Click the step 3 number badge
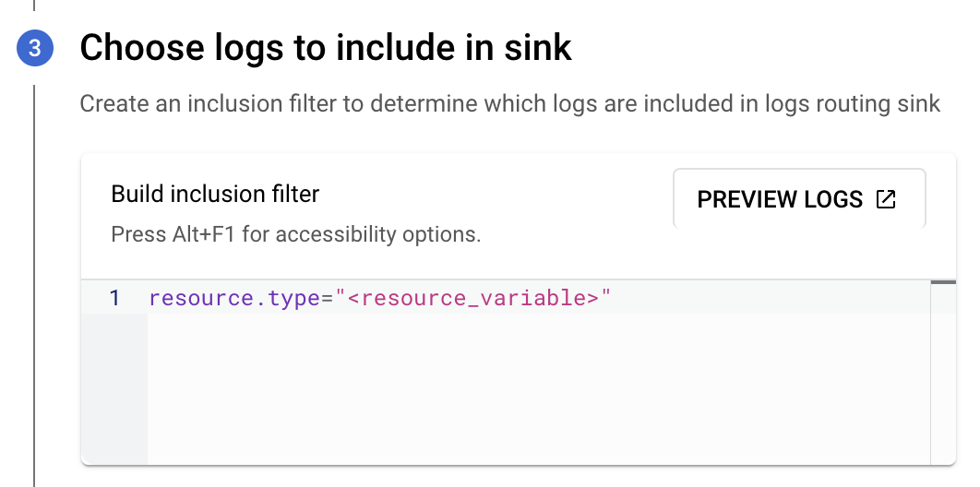The width and height of the screenshot is (980, 487). tap(34, 48)
